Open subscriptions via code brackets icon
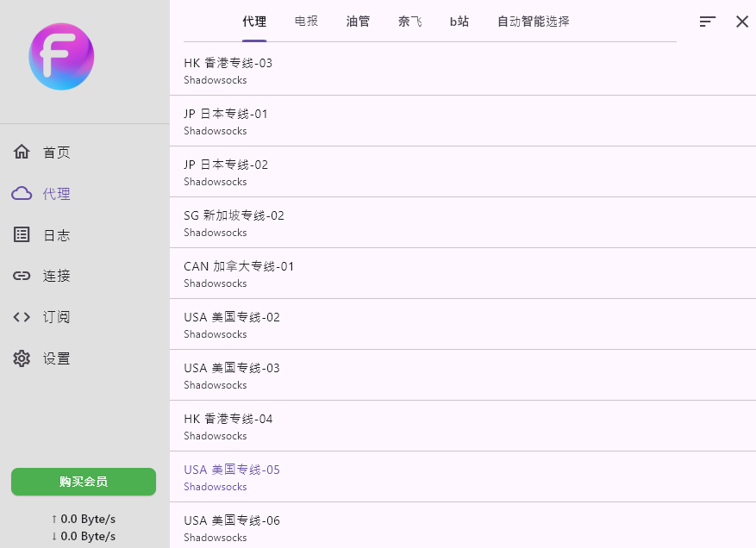Image resolution: width=756 pixels, height=548 pixels. [x=22, y=317]
